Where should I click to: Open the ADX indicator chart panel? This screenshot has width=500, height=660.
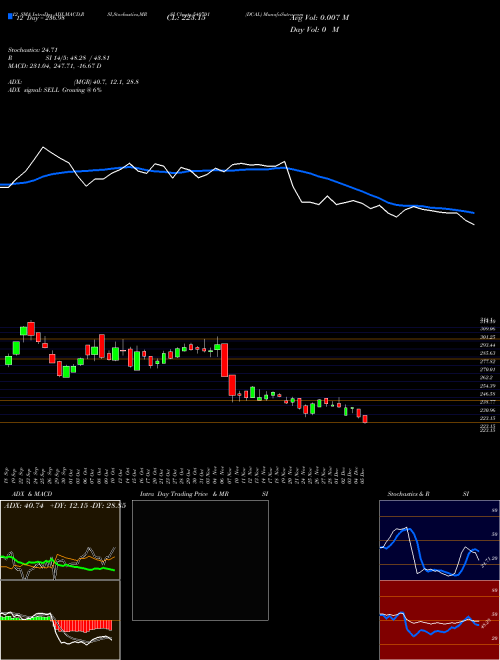(60, 540)
